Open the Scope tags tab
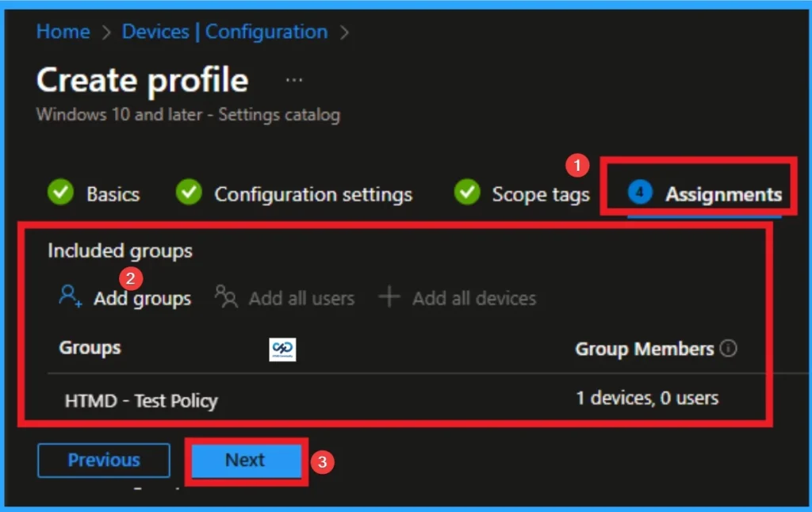The image size is (812, 512). 541,193
